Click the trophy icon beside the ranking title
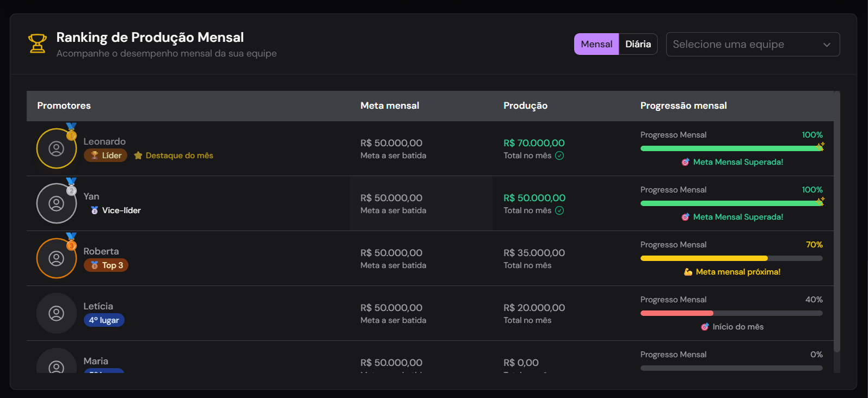The width and height of the screenshot is (868, 398). tap(37, 43)
